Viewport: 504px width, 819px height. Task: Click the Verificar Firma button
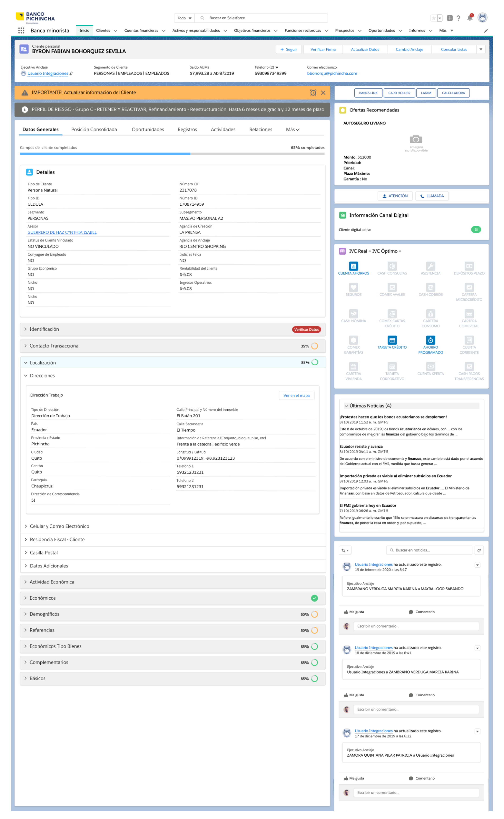pos(323,49)
